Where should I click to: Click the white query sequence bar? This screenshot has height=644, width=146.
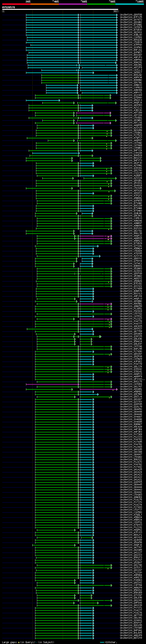click(x=60, y=9)
